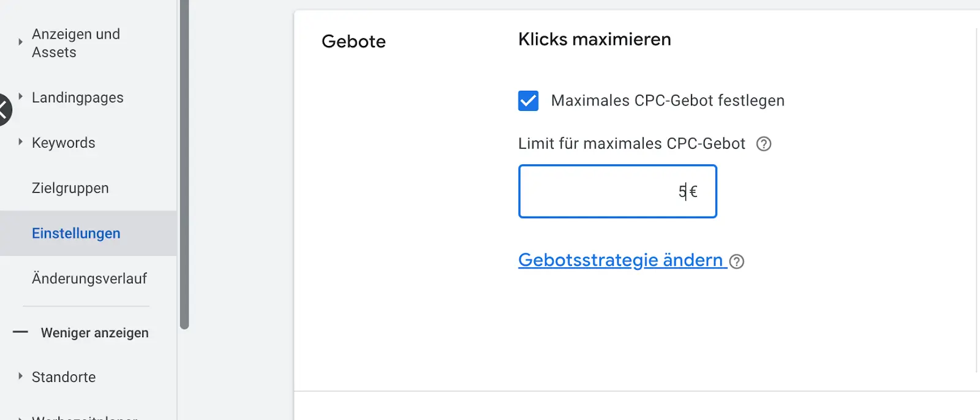Open Änderungsverlauf page
Viewport: 980px width, 420px height.
point(89,279)
